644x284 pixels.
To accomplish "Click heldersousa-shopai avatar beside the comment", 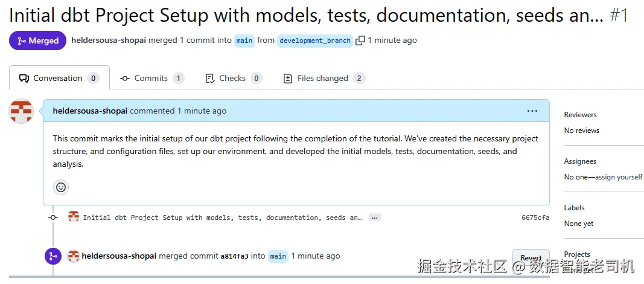I will pos(21,111).
